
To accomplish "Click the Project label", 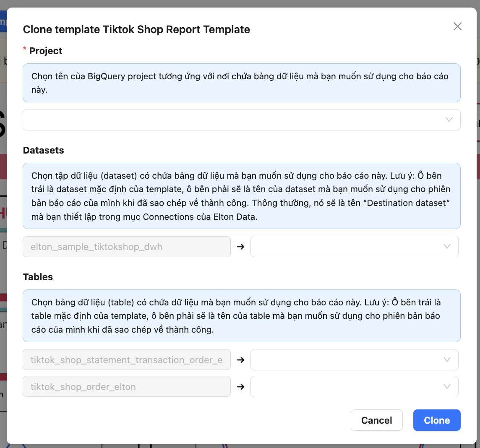I will coord(46,51).
